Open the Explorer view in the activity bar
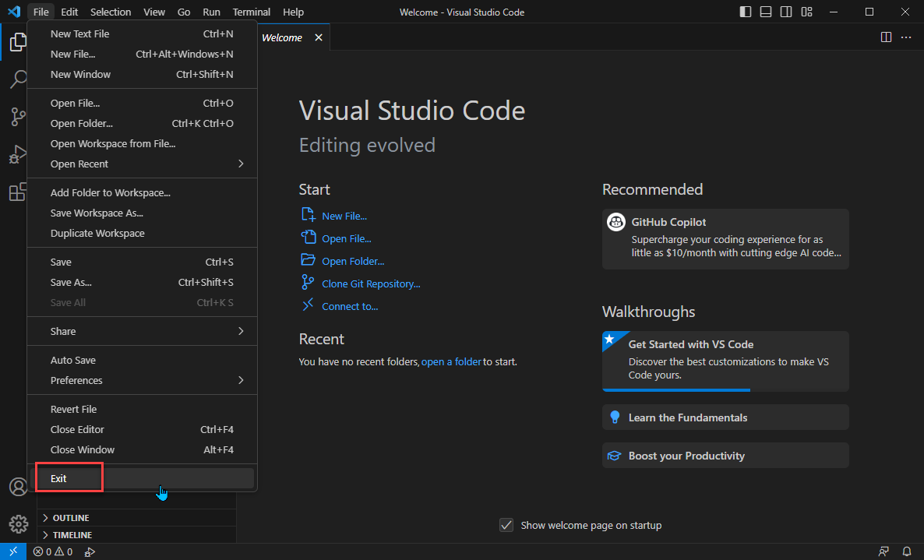The image size is (924, 560). click(x=18, y=42)
